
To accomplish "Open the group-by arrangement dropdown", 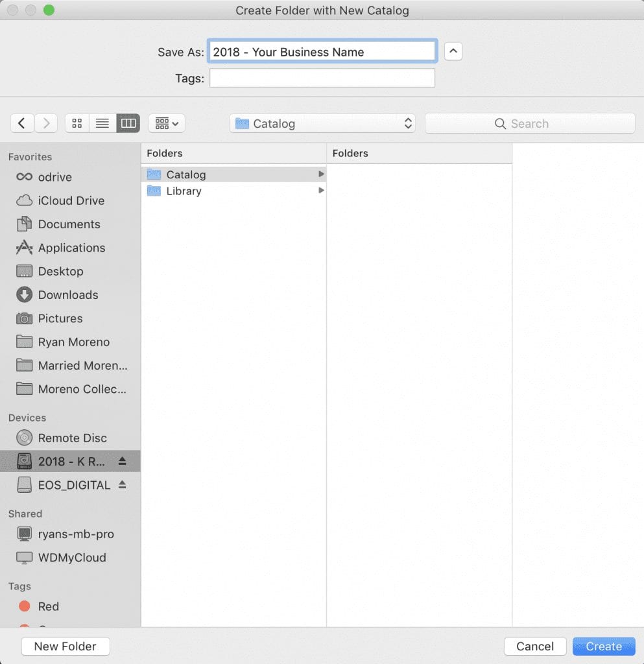I will click(167, 123).
